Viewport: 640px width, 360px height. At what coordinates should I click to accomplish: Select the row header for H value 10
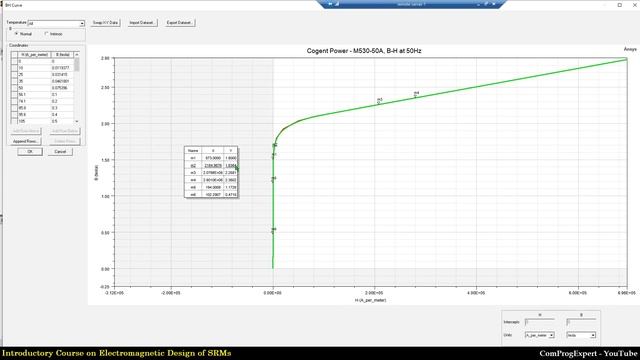14,68
